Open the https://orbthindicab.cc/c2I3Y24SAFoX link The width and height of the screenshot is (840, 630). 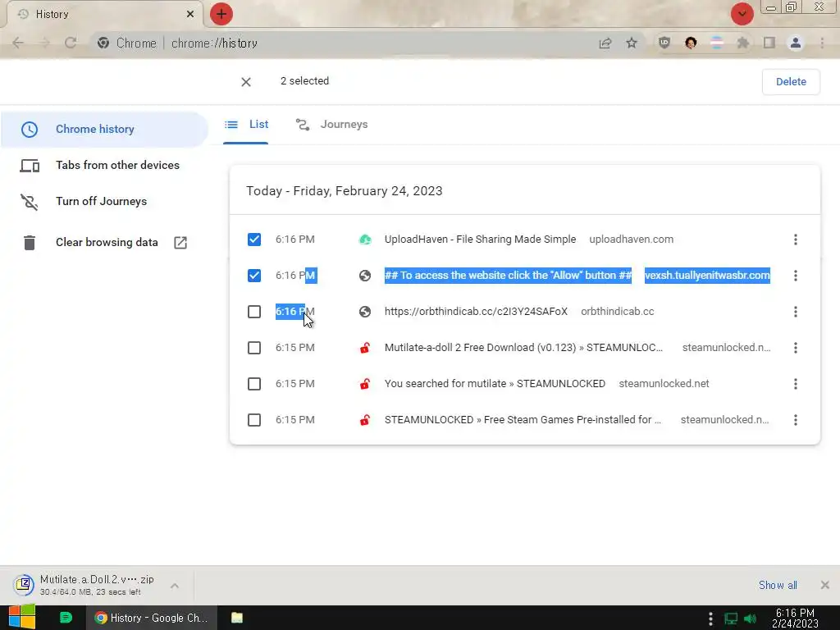[476, 312]
